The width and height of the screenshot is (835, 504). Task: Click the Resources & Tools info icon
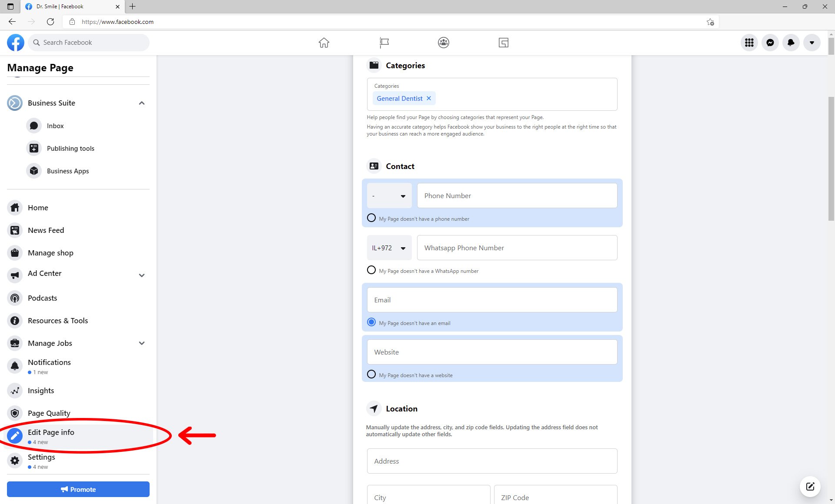[15, 321]
